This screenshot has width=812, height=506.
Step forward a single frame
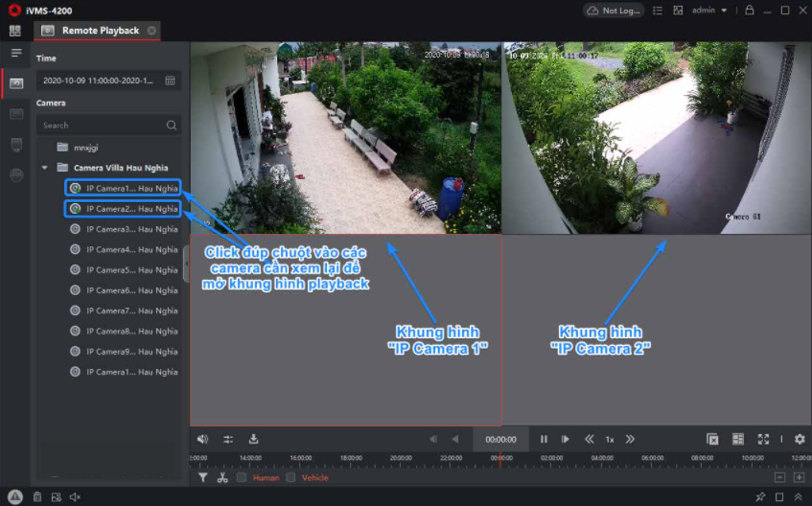click(x=566, y=439)
